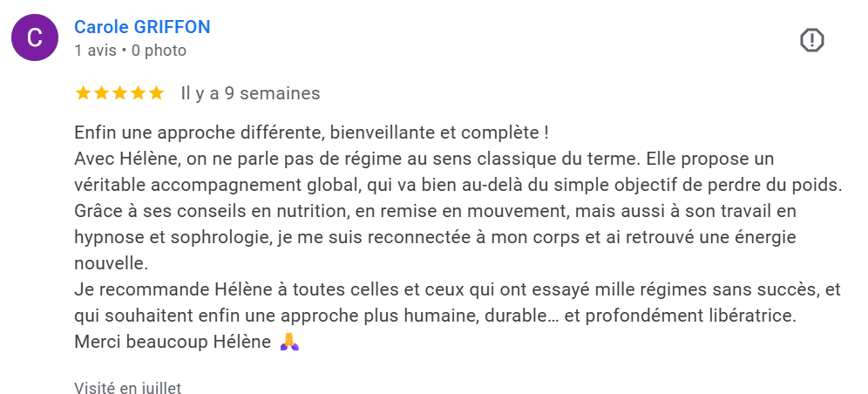Click the third yellow rating star

(119, 93)
